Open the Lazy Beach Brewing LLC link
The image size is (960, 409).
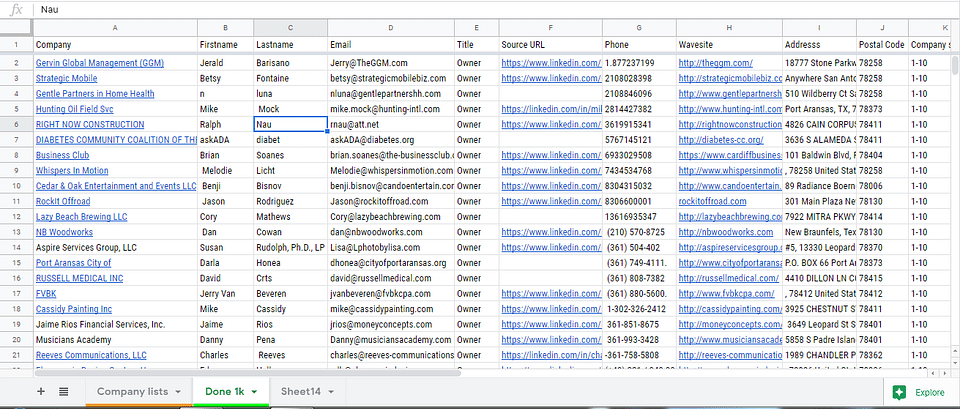tap(81, 217)
